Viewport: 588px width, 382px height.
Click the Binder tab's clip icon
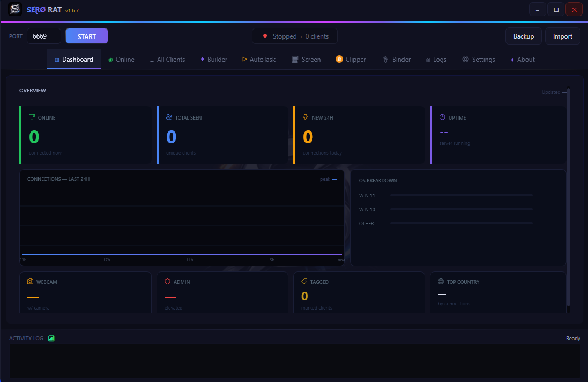tap(385, 60)
